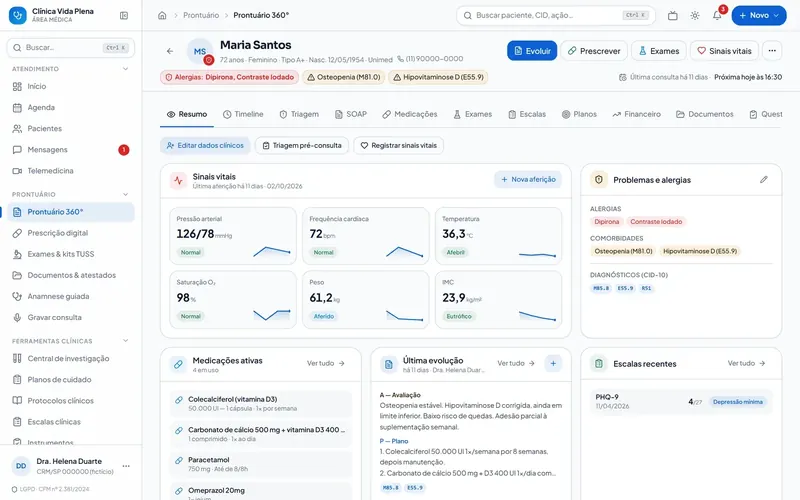Collapse the ATENDIMENTO section chevron
800x500 pixels.
(126, 68)
